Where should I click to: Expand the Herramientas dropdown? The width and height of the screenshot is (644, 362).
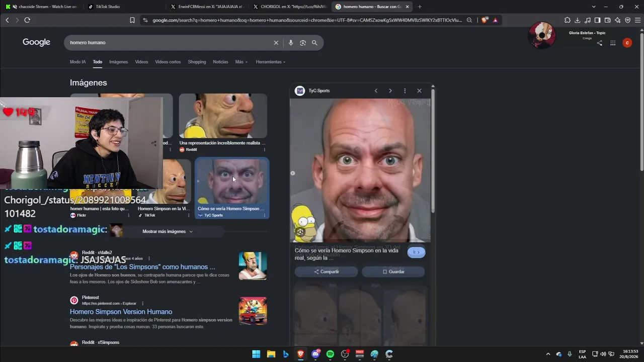click(x=271, y=62)
